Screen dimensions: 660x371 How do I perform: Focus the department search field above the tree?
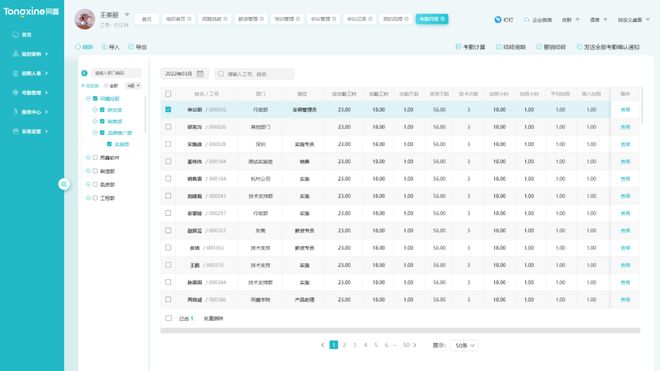116,73
